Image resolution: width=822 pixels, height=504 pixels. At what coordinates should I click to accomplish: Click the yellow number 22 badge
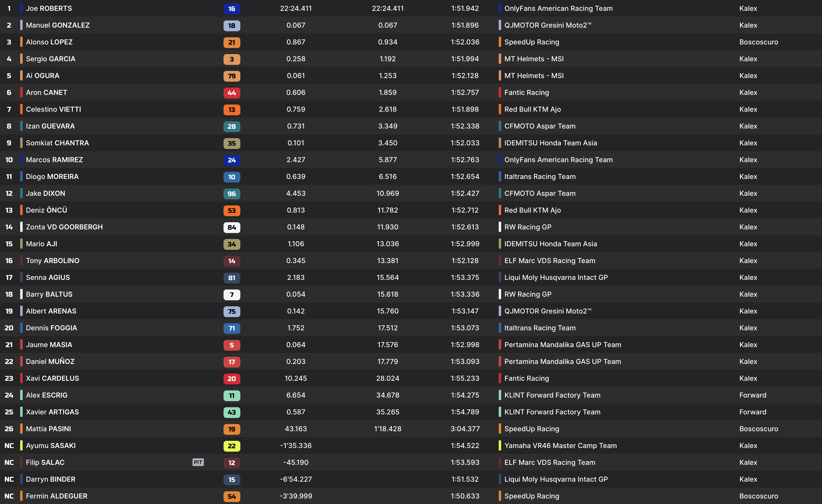coord(231,446)
